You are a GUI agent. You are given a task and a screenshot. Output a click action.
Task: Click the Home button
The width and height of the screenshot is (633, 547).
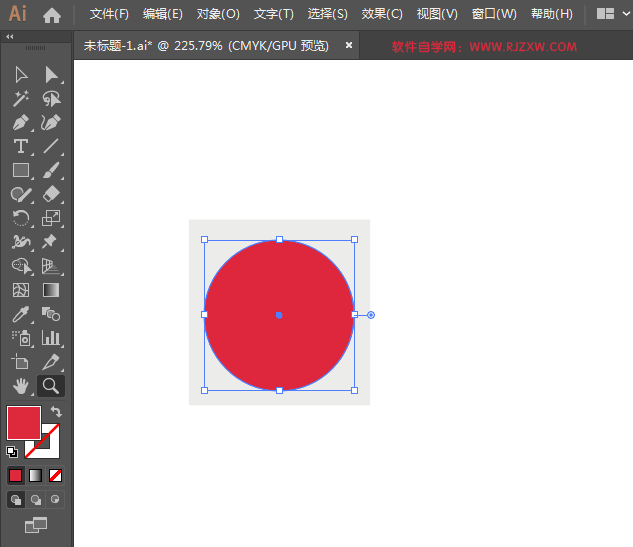click(52, 15)
